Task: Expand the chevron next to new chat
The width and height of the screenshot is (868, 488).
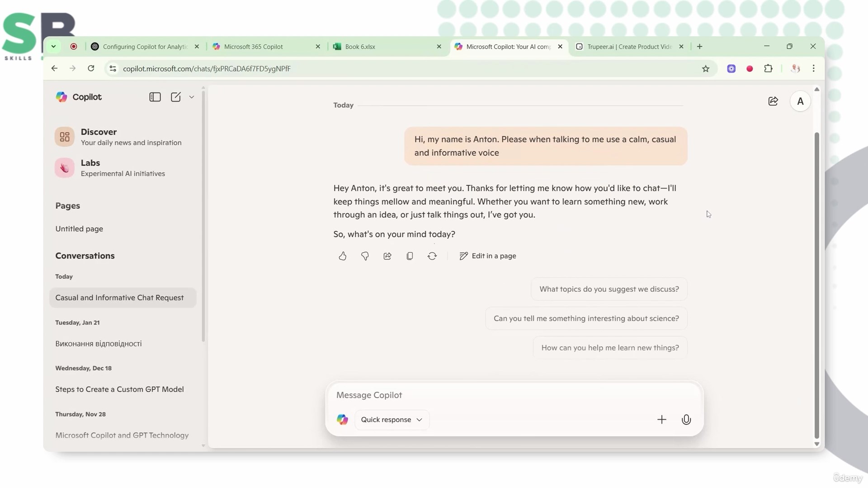Action: pos(192,97)
